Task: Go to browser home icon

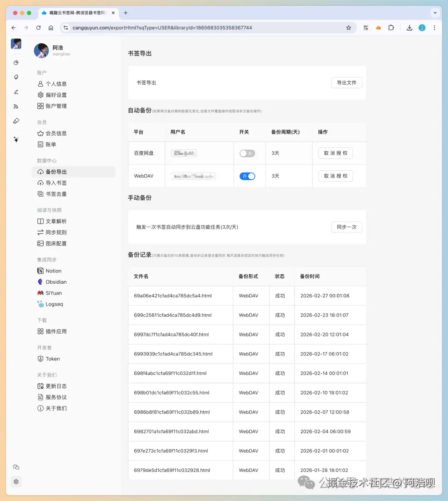Action: [51, 28]
